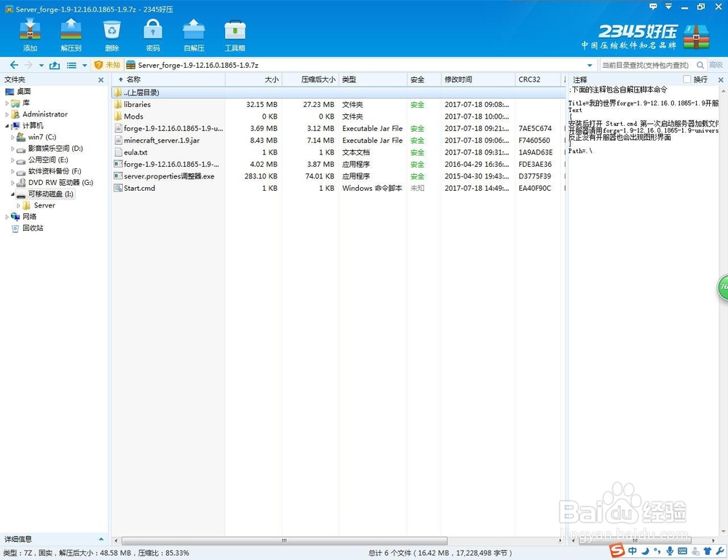Open navigation history dropdown arrow
728x560 pixels.
(x=41, y=66)
